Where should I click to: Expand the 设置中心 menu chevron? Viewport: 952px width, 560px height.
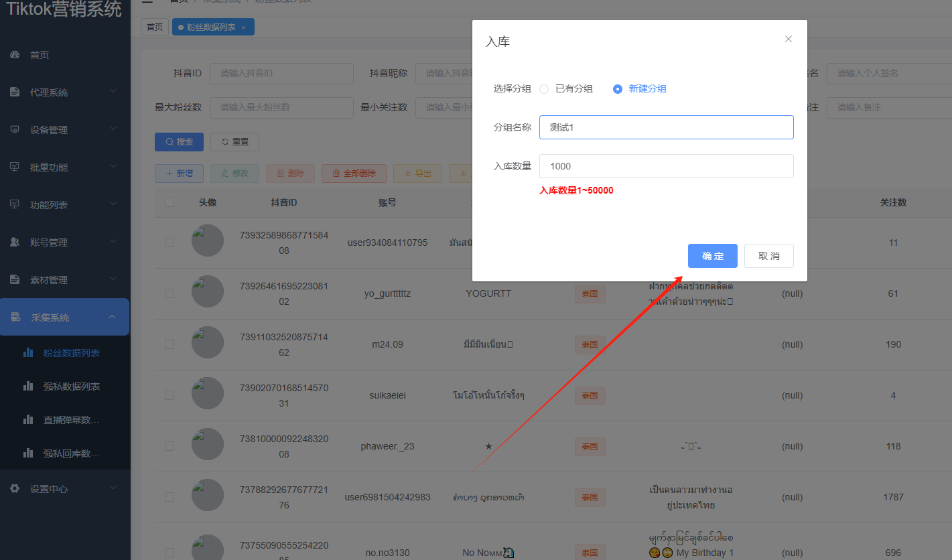[113, 488]
